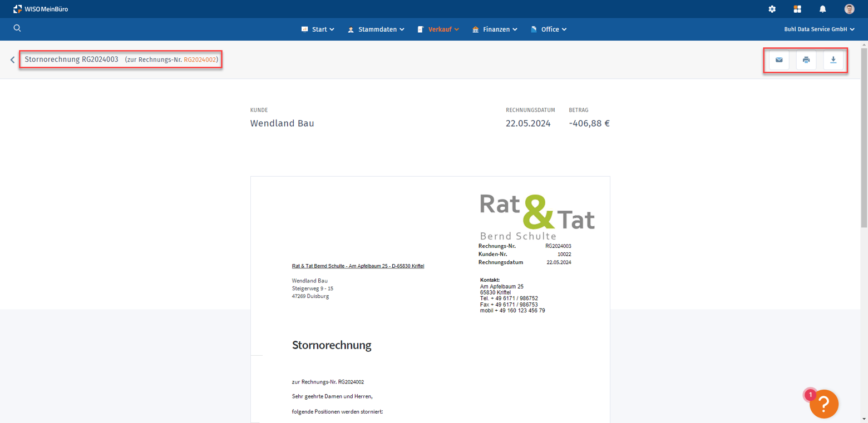Expand the Stammdaten menu
This screenshot has height=423, width=868.
coord(376,29)
